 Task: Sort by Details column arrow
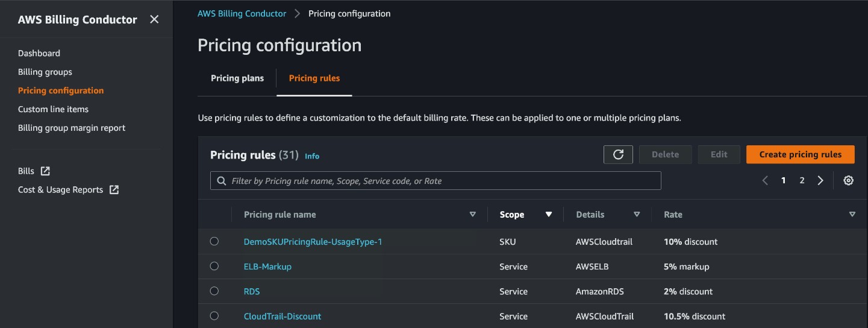point(637,214)
